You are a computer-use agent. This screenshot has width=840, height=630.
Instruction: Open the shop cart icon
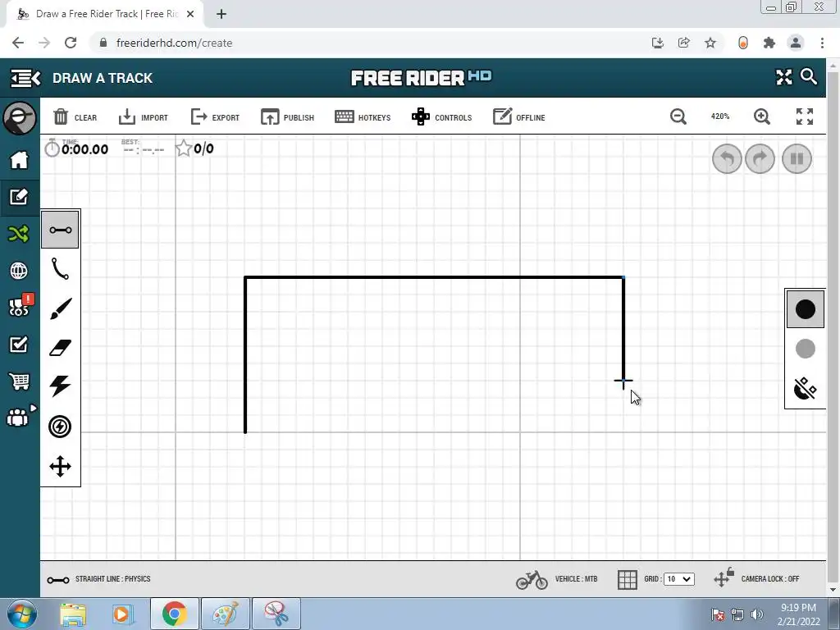pos(20,381)
